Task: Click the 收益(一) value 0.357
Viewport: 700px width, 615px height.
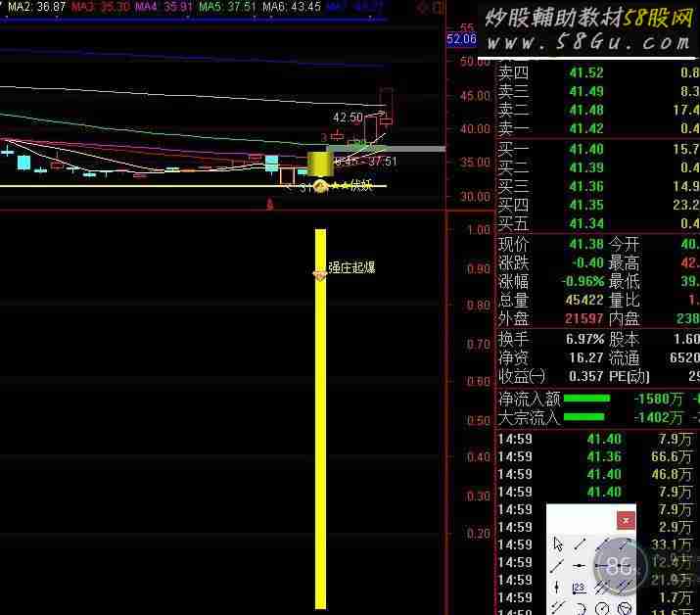Action: tap(586, 376)
